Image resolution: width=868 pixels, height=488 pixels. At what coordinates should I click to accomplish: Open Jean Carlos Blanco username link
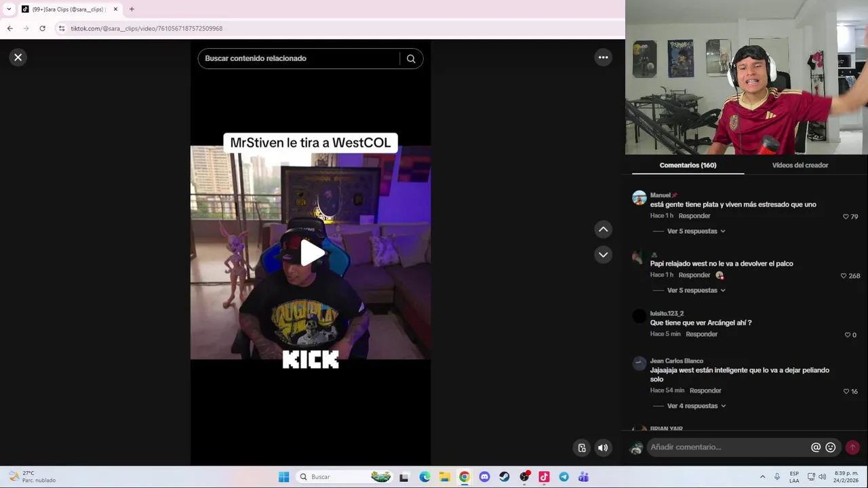click(x=677, y=361)
